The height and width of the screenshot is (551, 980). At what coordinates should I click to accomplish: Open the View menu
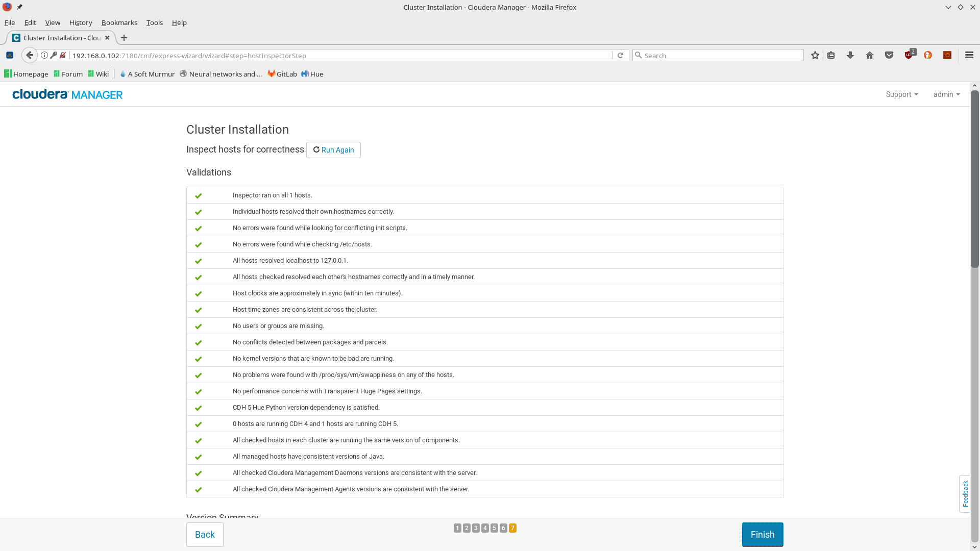[53, 22]
